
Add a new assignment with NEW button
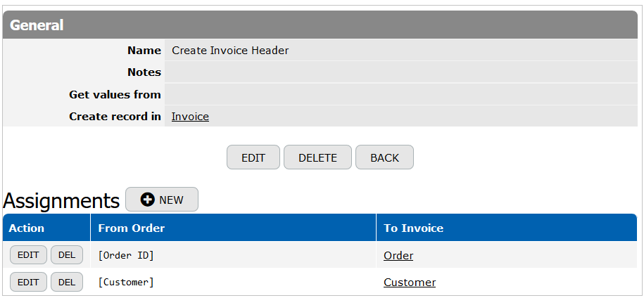click(162, 200)
